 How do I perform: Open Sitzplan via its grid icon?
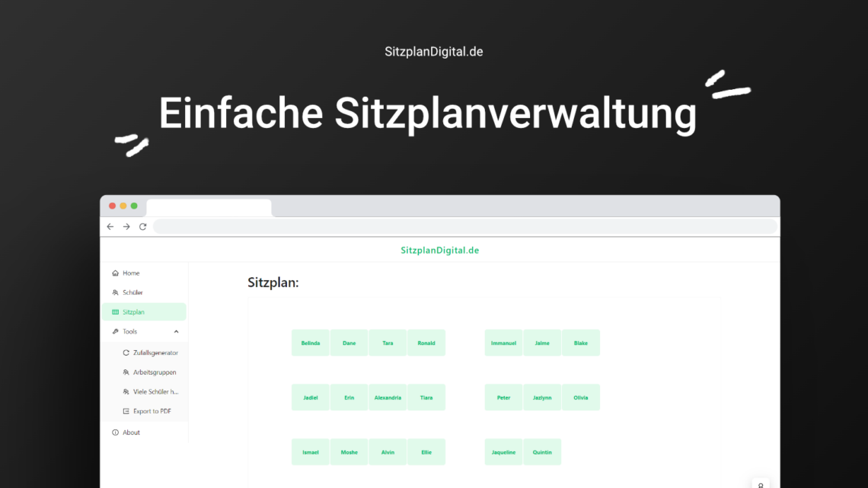(x=116, y=311)
